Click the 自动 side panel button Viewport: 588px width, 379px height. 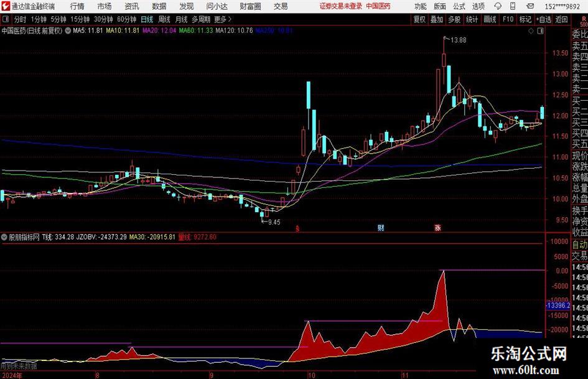click(580, 245)
